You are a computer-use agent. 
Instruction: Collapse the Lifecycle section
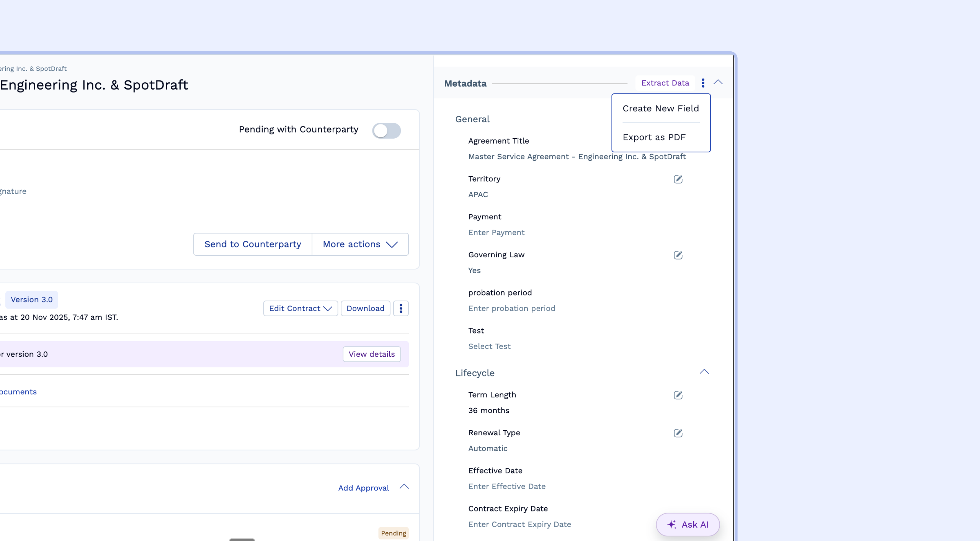coord(704,372)
